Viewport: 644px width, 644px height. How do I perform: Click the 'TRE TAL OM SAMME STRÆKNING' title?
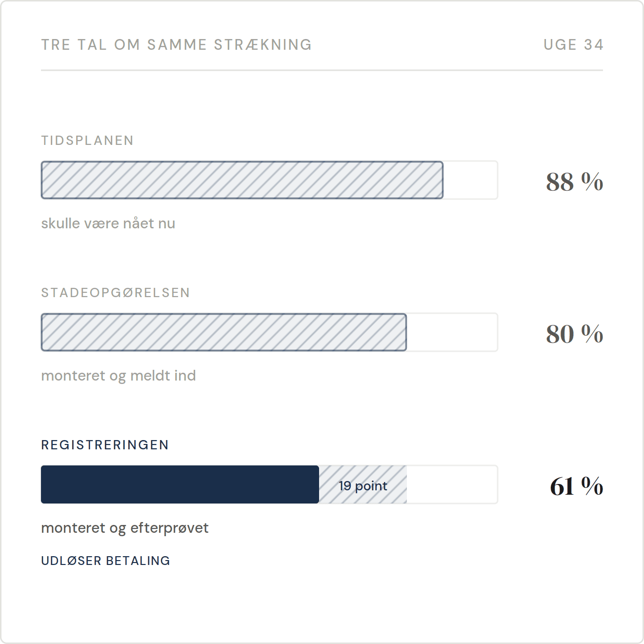tap(176, 44)
